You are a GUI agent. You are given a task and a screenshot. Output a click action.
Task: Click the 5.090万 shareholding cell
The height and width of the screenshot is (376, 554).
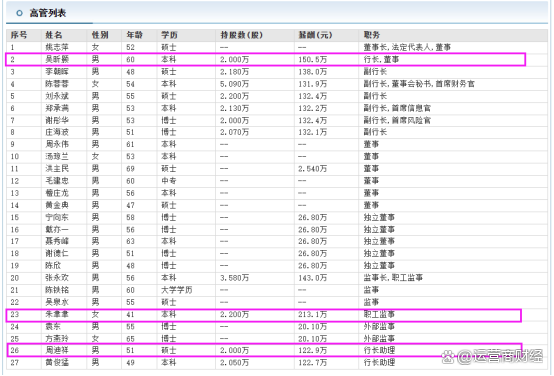click(x=235, y=84)
